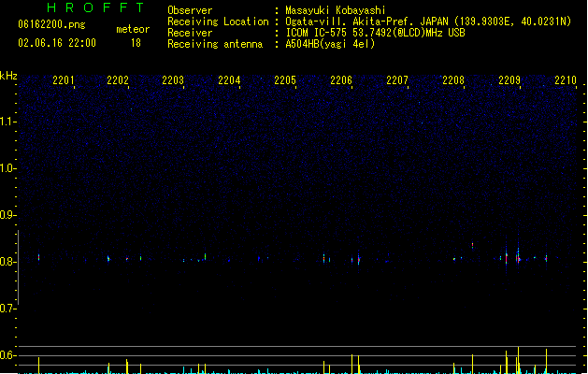Click the 2201 time marker
This screenshot has width=588, height=374.
tap(64, 80)
